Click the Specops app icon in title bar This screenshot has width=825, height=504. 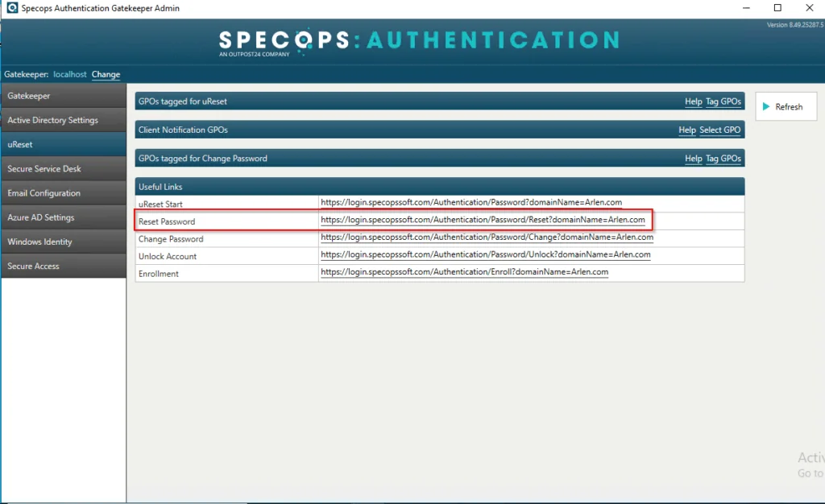pos(11,8)
